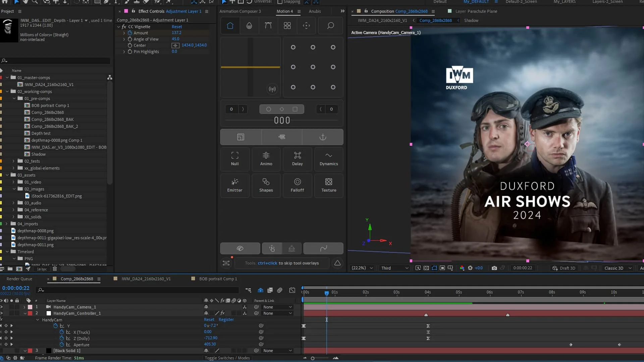Expand Pin Highlights property
Viewport: 644px width, 362px height.
tap(124, 52)
